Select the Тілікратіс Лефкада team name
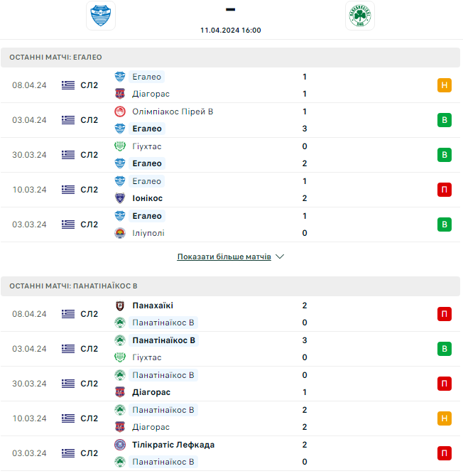463x476 pixels. point(173,445)
